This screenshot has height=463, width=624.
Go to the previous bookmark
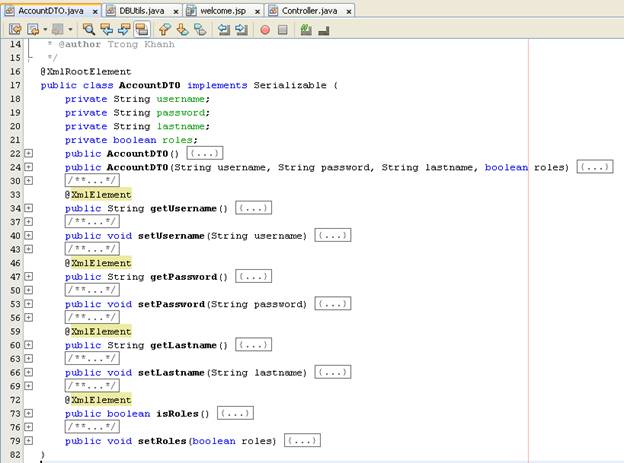point(164,29)
